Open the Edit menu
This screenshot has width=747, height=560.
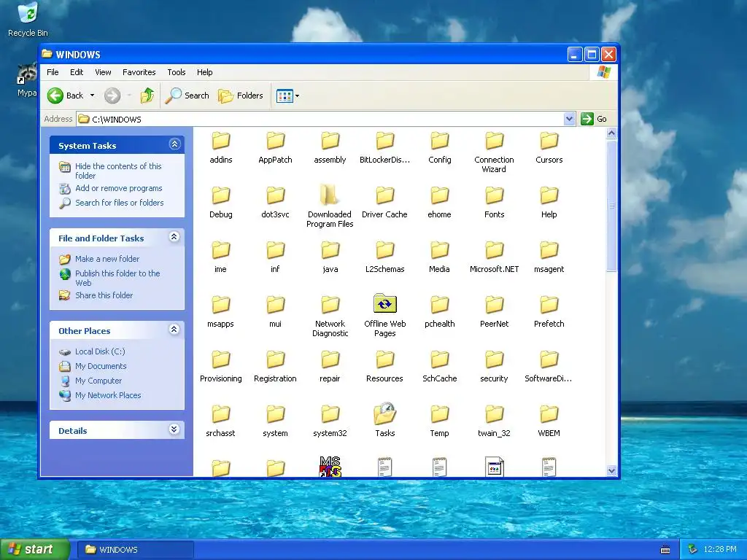[77, 72]
